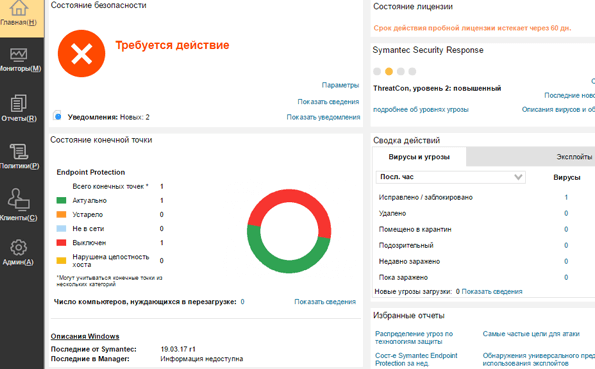Open Обнаружения универсального report link
Screen dimensions: 595x369
click(539, 359)
